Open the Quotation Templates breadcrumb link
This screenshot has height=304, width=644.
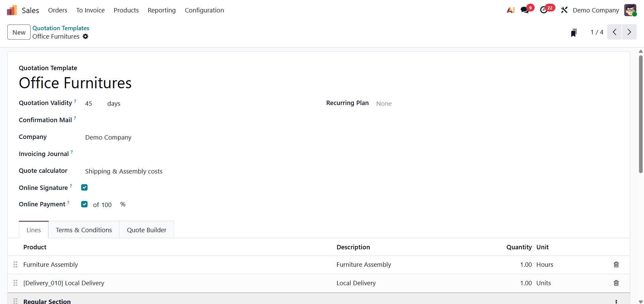[x=61, y=28]
